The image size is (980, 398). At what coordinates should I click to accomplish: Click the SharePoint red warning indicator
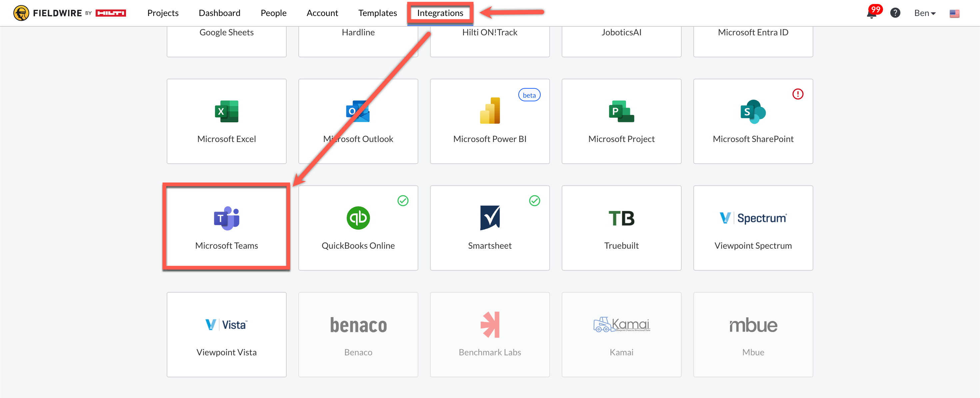(x=797, y=94)
